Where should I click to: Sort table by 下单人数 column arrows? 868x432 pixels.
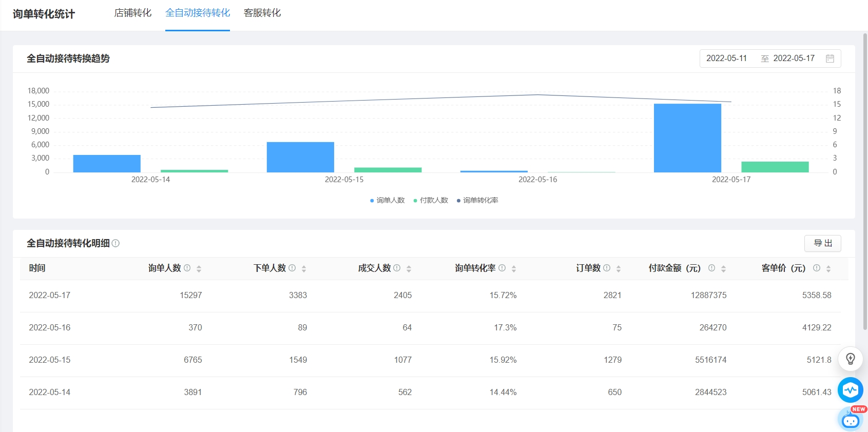point(304,268)
